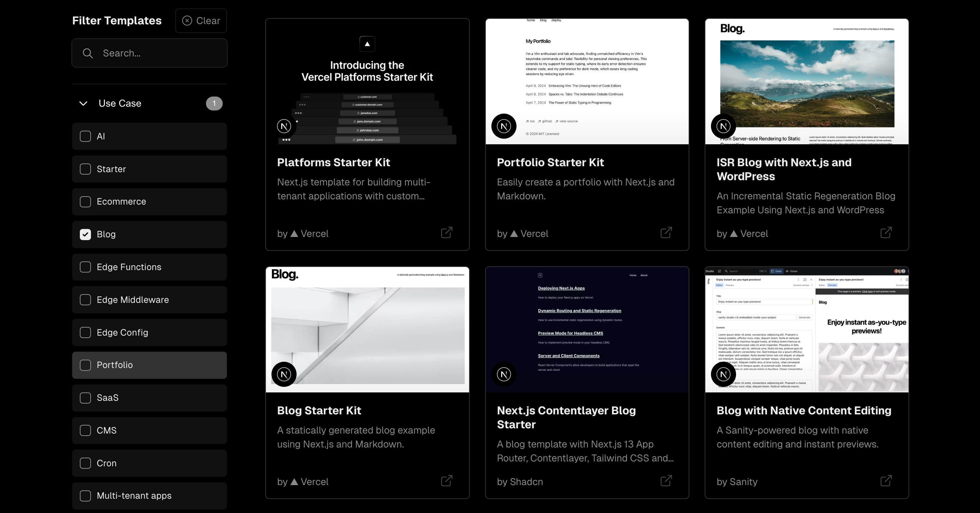Click Next.js logo badge on Platforms Starter Kit thumbnail
The width and height of the screenshot is (980, 513).
point(284,126)
